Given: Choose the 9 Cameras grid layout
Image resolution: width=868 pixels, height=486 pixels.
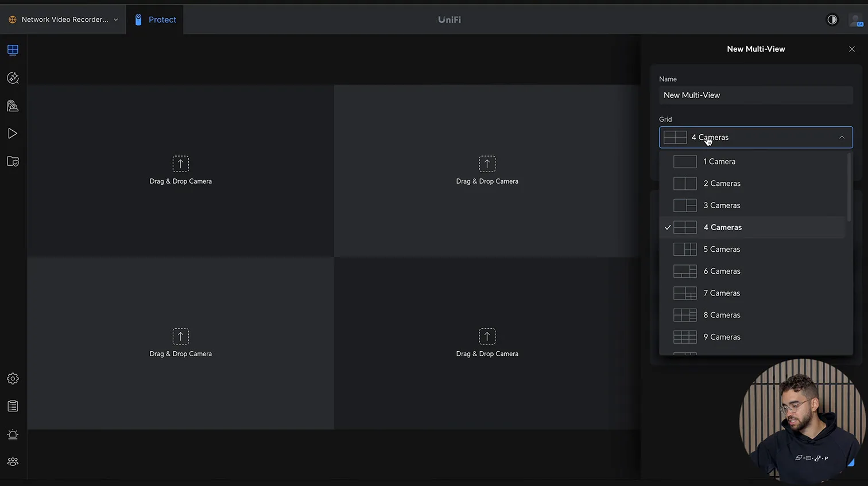Looking at the screenshot, I should (722, 337).
